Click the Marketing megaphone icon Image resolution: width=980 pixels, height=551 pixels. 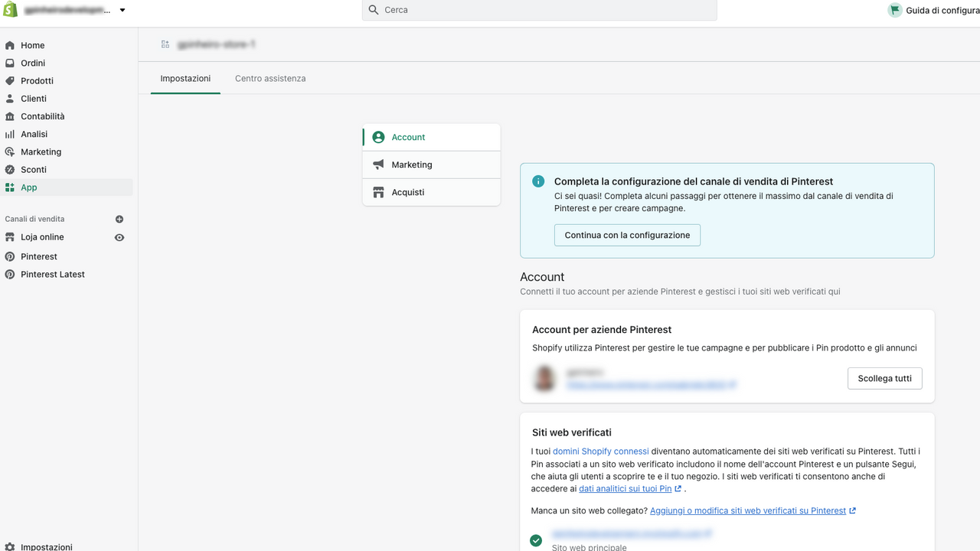pyautogui.click(x=378, y=165)
